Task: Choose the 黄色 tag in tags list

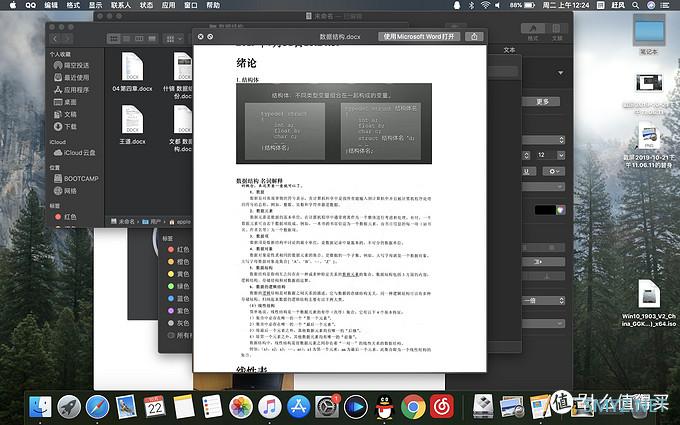Action: point(179,274)
